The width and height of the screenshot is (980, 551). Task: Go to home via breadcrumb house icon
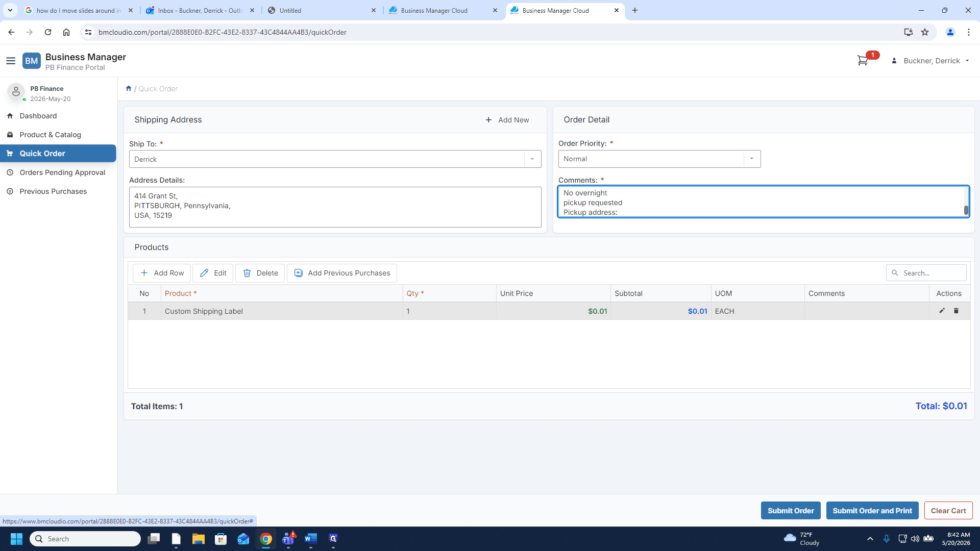pyautogui.click(x=129, y=88)
